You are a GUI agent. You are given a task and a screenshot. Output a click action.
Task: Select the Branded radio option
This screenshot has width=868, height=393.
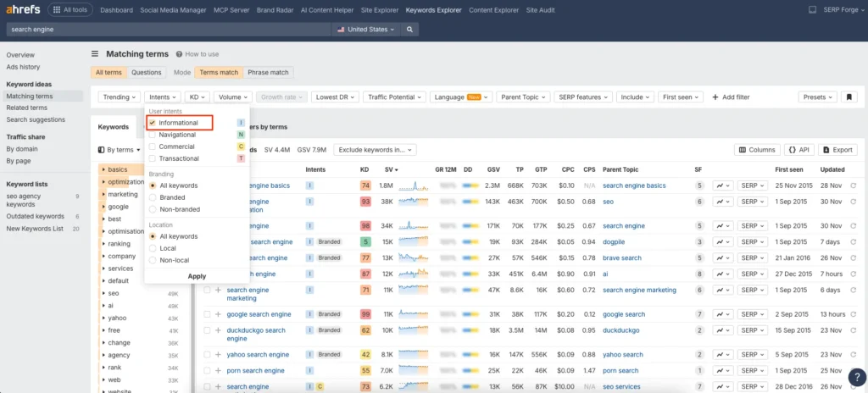[x=153, y=197]
